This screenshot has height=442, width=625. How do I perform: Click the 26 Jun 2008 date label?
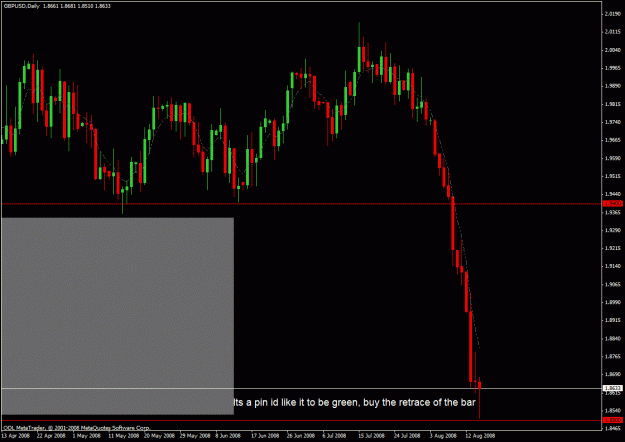point(301,436)
